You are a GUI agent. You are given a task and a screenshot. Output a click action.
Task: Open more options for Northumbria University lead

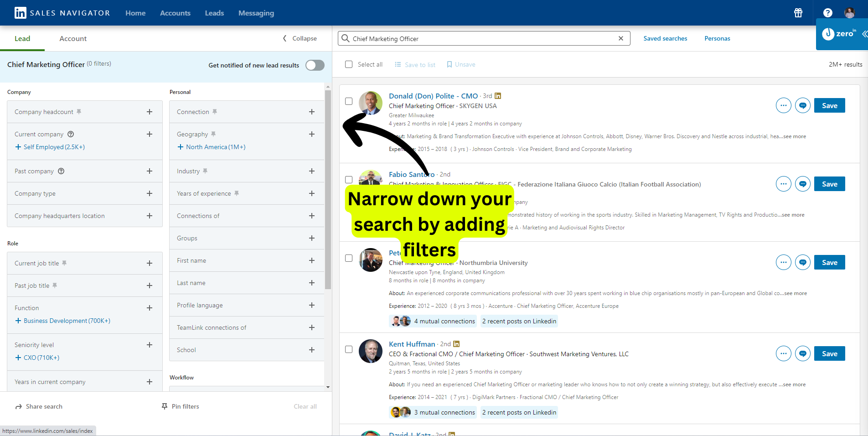click(783, 262)
